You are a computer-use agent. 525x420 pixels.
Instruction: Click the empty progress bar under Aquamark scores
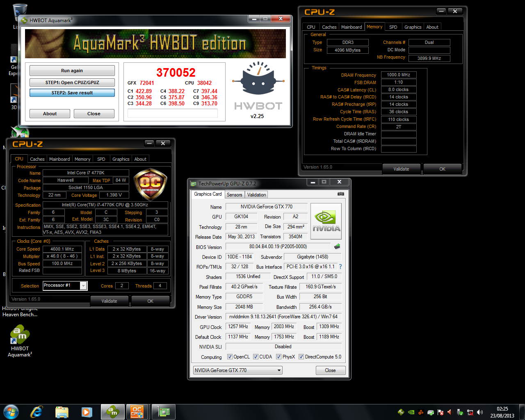[x=173, y=114]
